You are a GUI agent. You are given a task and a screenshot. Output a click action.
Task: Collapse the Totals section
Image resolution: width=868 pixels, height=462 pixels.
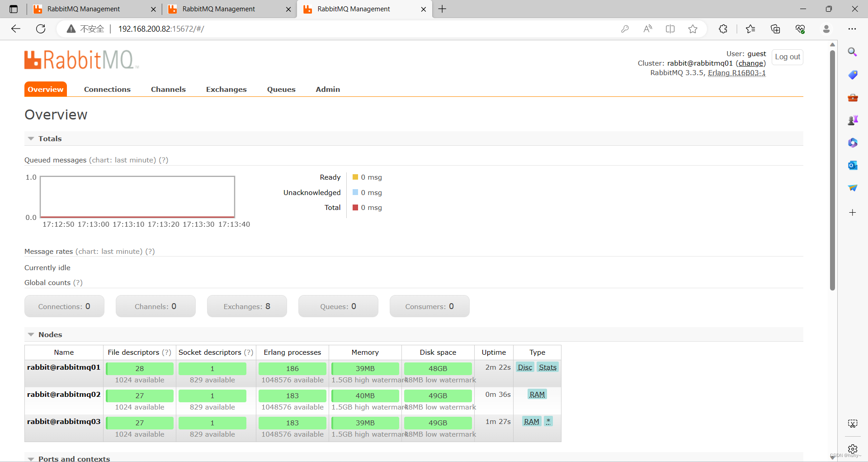[50, 138]
